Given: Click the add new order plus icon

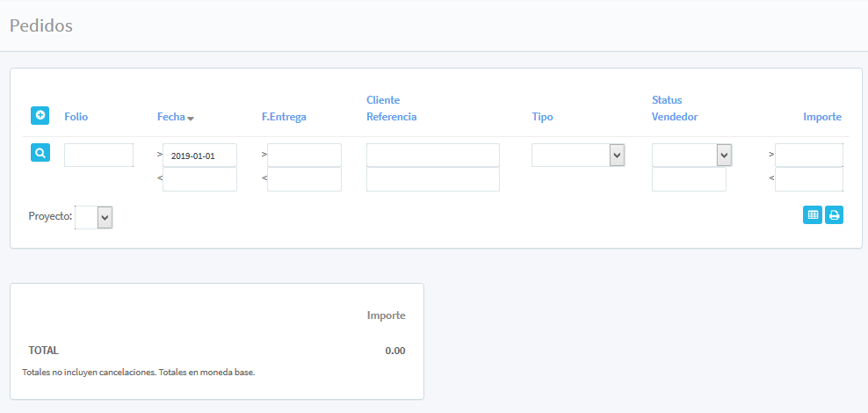Looking at the screenshot, I should coord(40,115).
